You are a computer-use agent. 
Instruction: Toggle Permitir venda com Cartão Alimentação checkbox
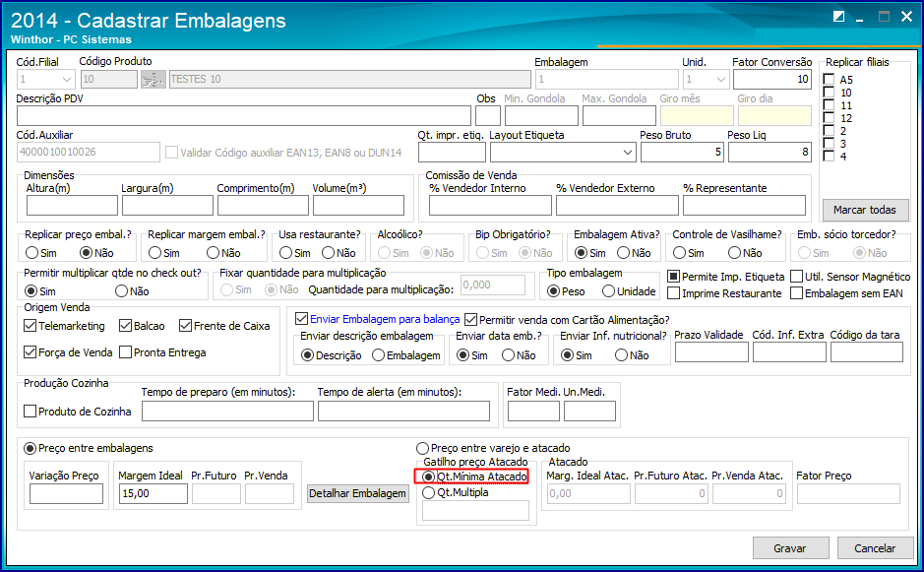[470, 320]
